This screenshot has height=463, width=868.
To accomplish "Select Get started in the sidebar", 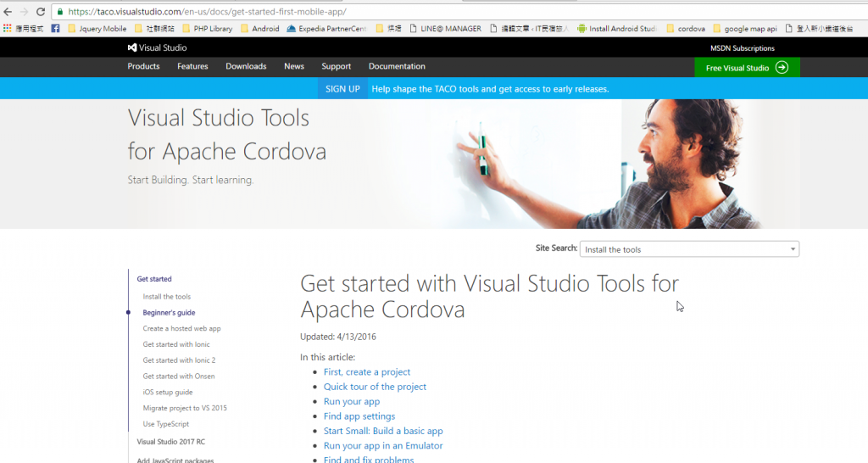I will pyautogui.click(x=154, y=279).
